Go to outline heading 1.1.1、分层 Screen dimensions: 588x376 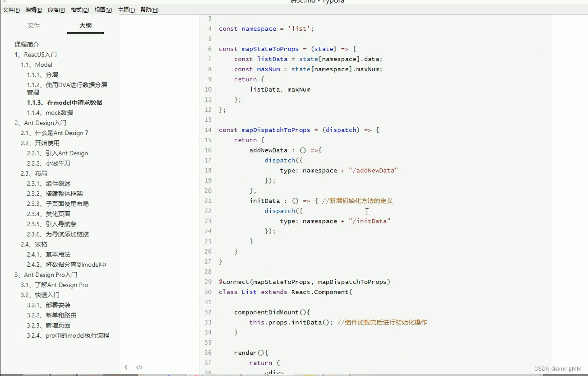42,75
